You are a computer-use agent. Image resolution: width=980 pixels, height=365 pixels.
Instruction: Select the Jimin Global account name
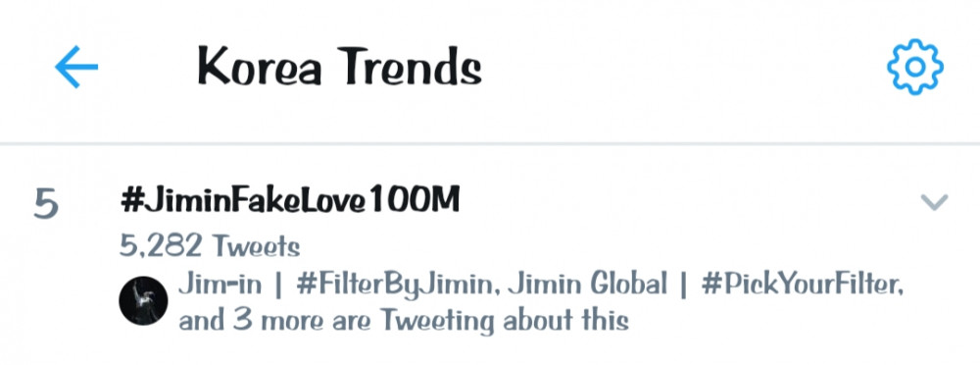click(587, 285)
